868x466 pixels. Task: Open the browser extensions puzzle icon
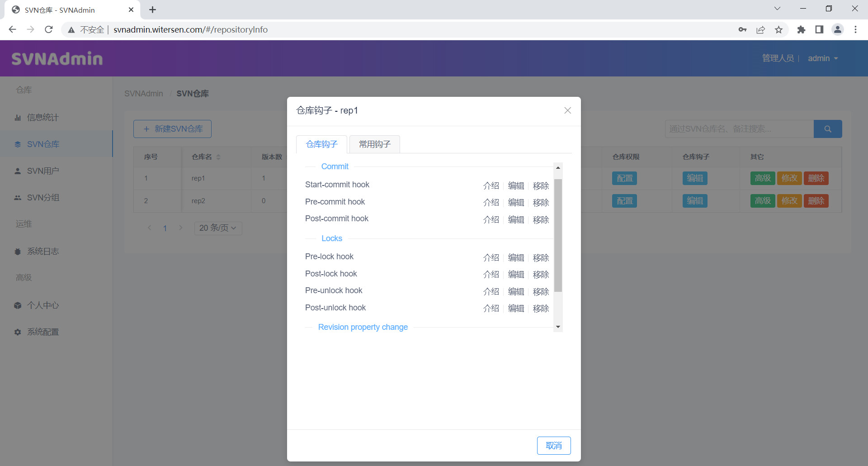point(801,29)
